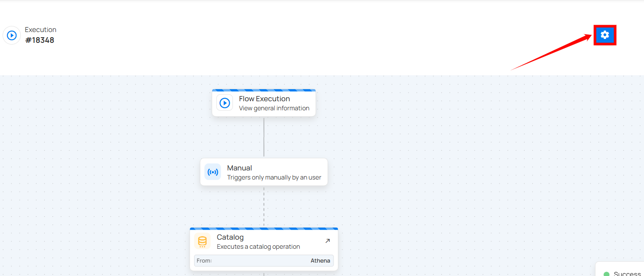Click the green Success status dot
Image resolution: width=644 pixels, height=276 pixels.
coord(606,274)
